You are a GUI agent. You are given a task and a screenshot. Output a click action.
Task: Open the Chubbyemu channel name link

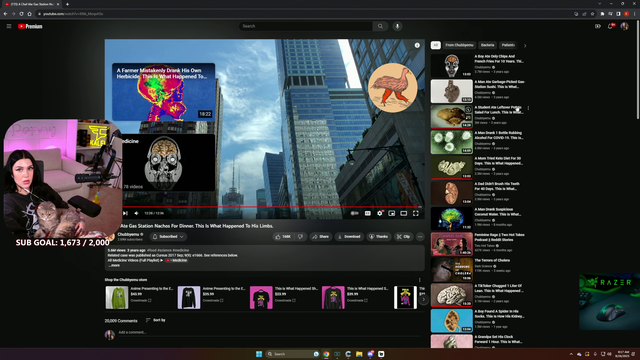pos(128,234)
